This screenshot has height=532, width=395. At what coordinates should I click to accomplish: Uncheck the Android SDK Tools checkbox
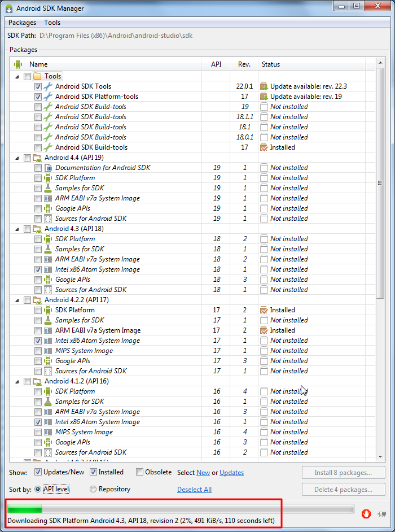coord(38,86)
